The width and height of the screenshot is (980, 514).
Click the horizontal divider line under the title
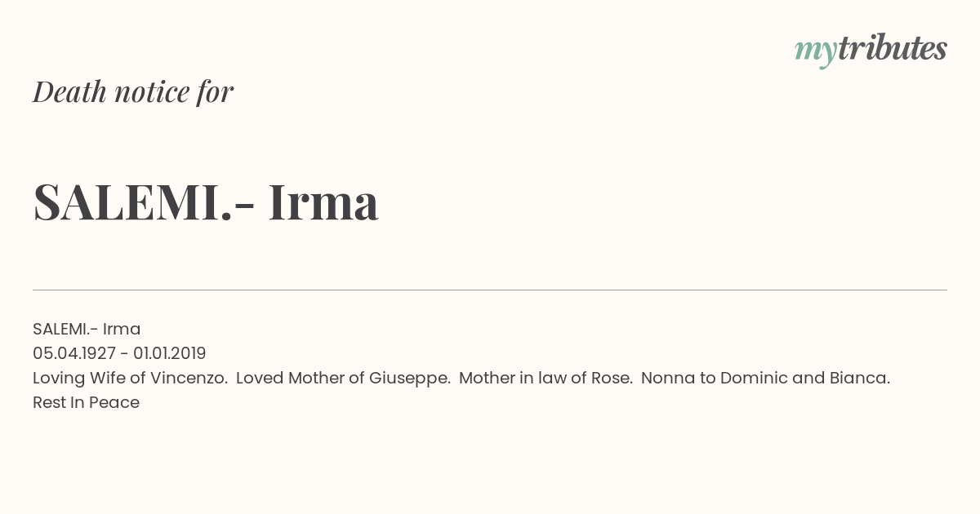(x=490, y=290)
